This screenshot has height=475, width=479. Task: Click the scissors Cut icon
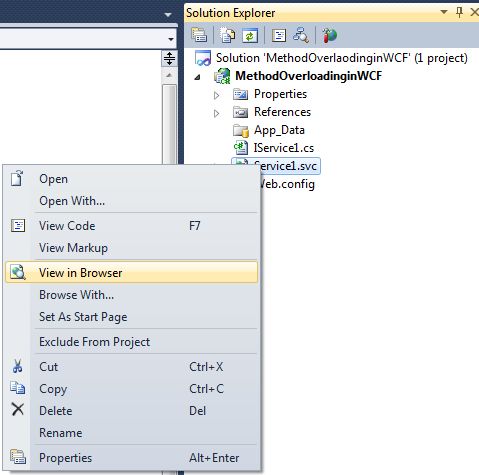tap(17, 366)
